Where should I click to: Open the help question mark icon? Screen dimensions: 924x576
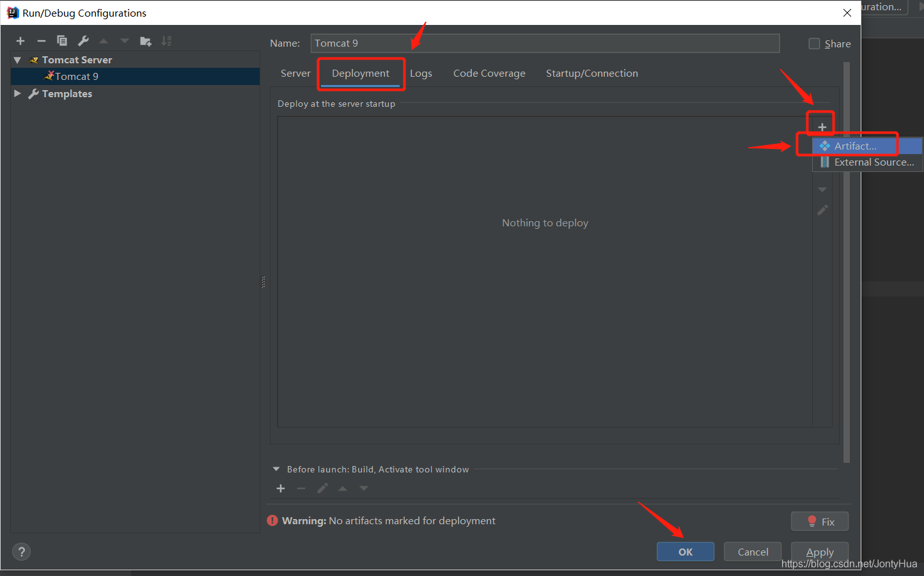tap(21, 551)
